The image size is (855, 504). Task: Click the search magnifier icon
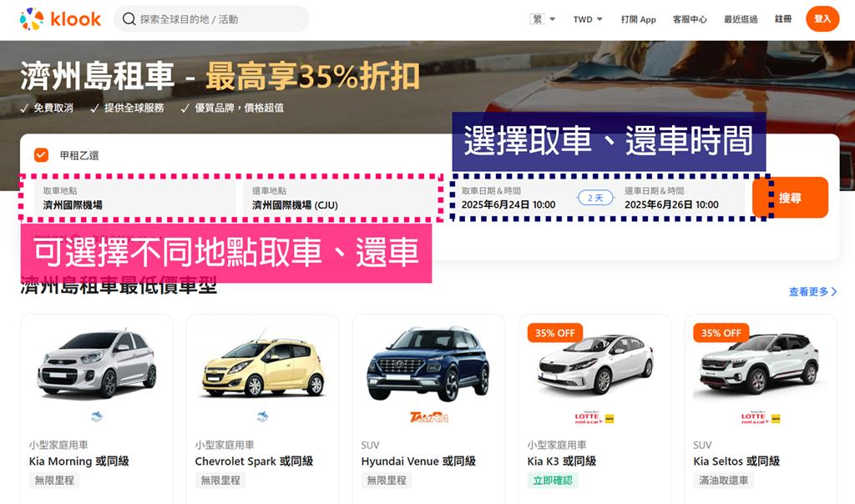point(129,19)
